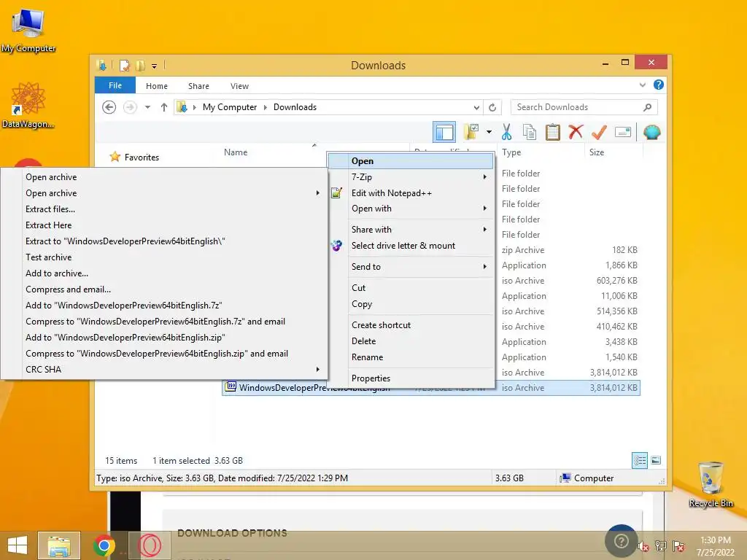The image size is (747, 560).
Task: Open the address bar history dropdown
Action: (476, 108)
